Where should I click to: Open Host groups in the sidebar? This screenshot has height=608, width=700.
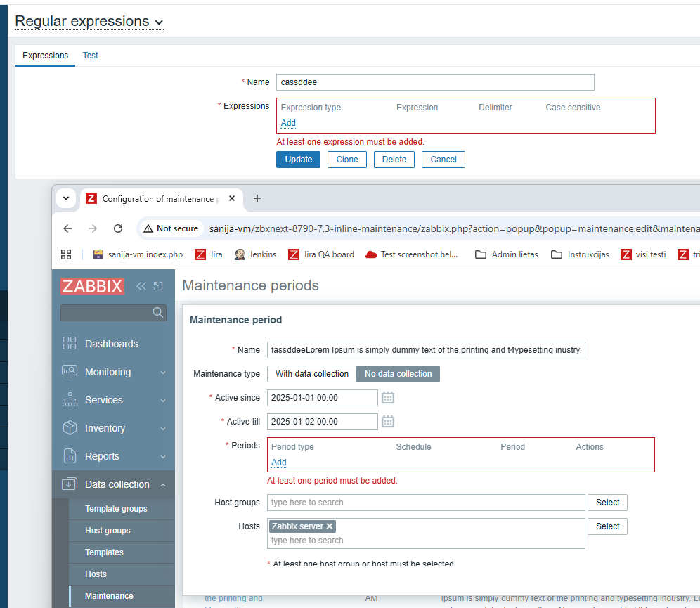(x=108, y=531)
